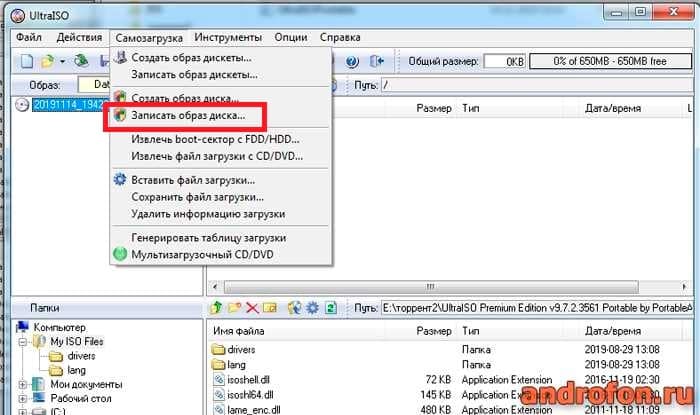Viewport: 700px width, 415px height.
Task: Choose Удалить информацию загрузки menu entry
Action: point(221,214)
